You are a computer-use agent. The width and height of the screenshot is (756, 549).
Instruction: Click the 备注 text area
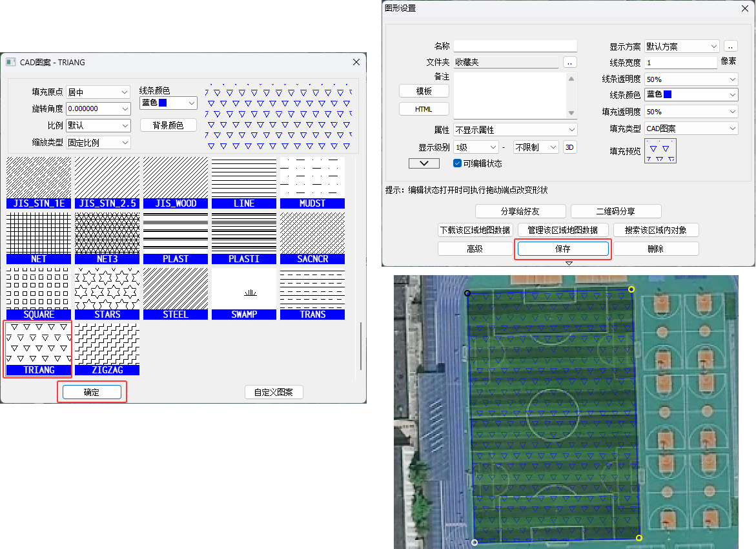pos(509,94)
